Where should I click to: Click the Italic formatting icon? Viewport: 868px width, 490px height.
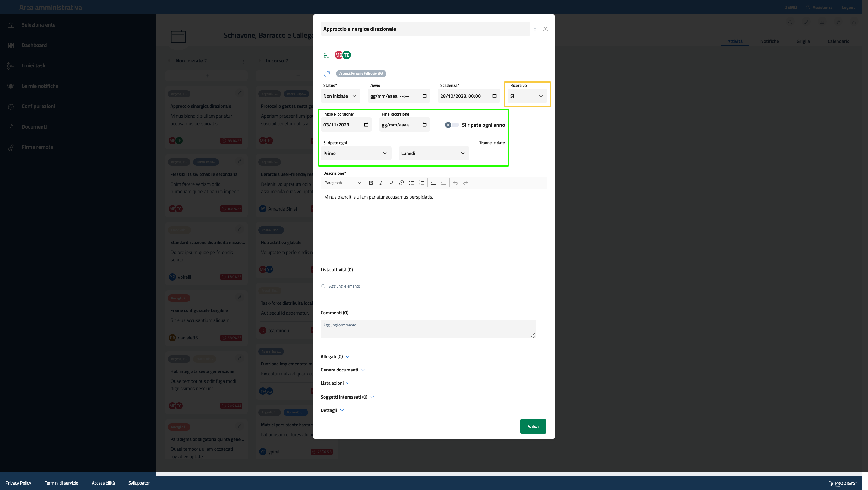pos(381,183)
